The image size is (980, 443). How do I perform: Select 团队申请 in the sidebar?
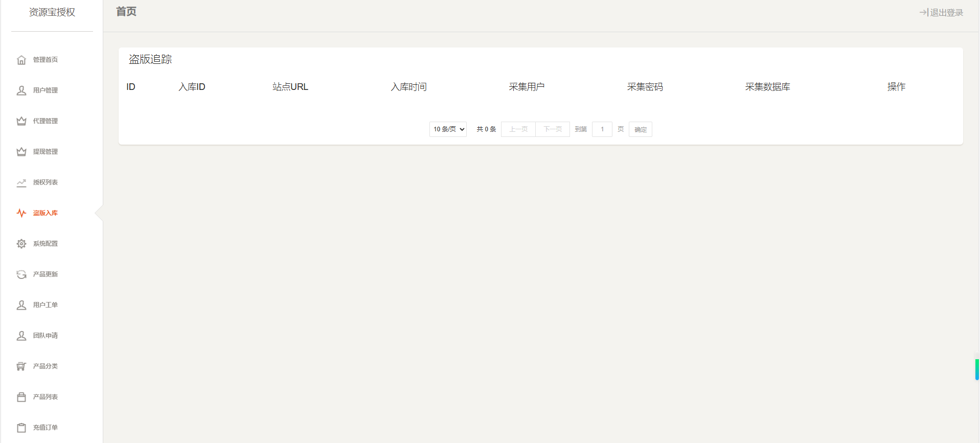(45, 336)
